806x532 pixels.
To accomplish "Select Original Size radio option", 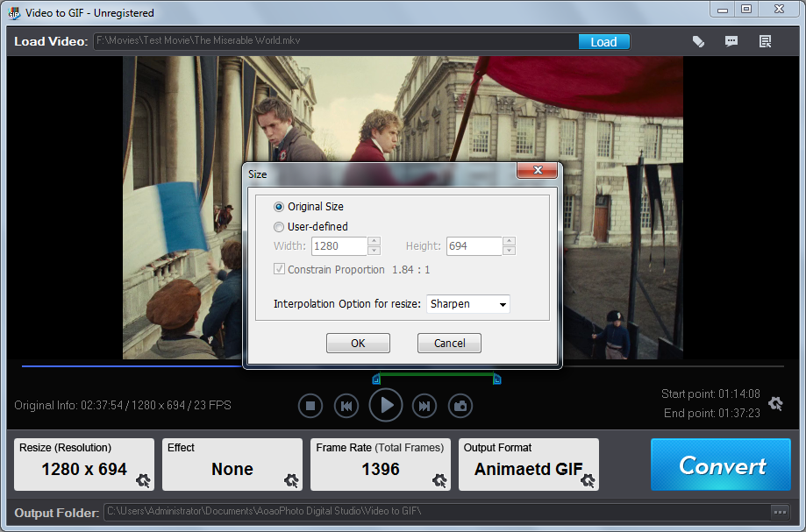I will 279,207.
